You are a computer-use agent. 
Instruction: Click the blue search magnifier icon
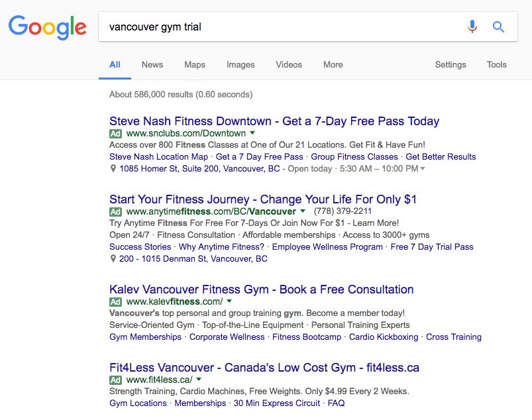(x=498, y=26)
